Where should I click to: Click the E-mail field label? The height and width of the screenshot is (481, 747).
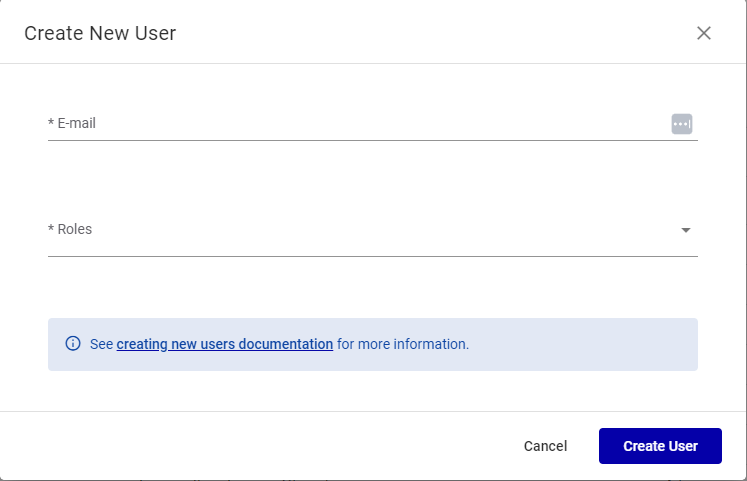point(77,124)
